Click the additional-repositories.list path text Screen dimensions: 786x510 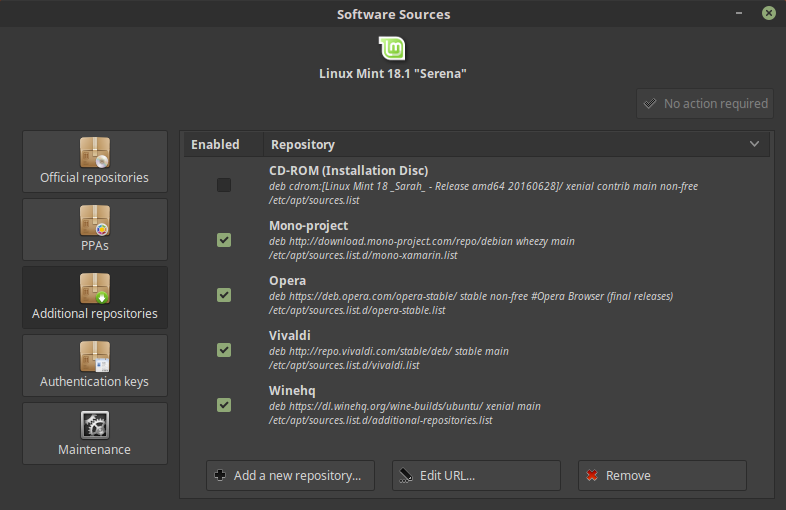point(380,420)
